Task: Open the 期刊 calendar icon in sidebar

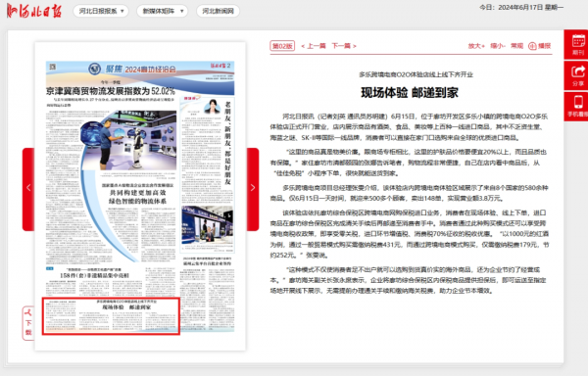Action: pyautogui.click(x=578, y=44)
